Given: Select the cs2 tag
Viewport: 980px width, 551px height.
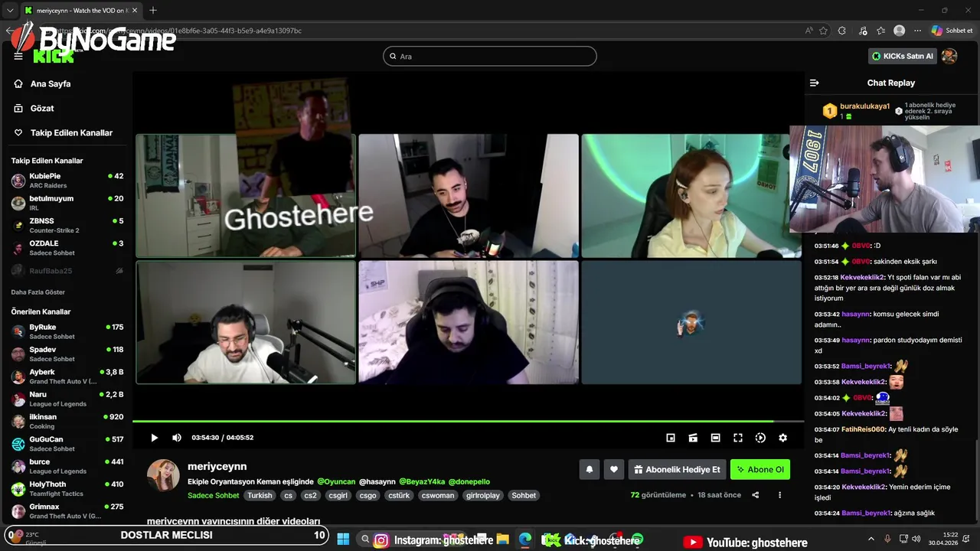Looking at the screenshot, I should (310, 495).
